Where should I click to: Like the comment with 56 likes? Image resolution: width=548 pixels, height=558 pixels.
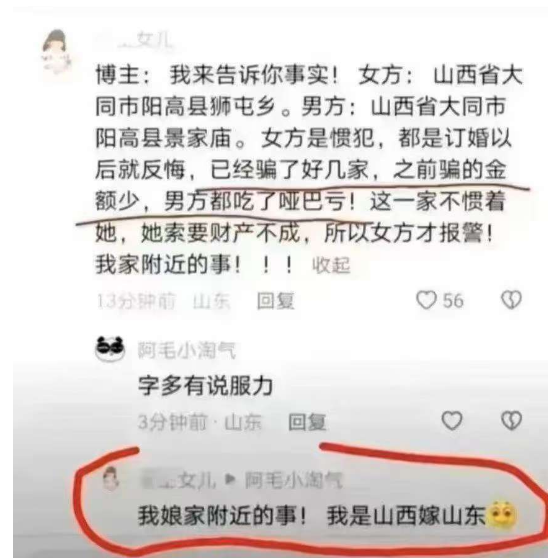426,300
